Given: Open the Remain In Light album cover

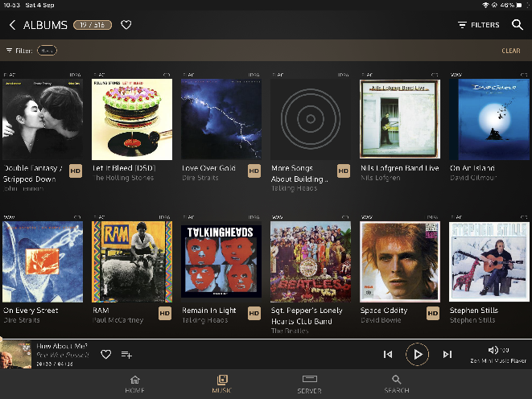Looking at the screenshot, I should click(x=221, y=261).
